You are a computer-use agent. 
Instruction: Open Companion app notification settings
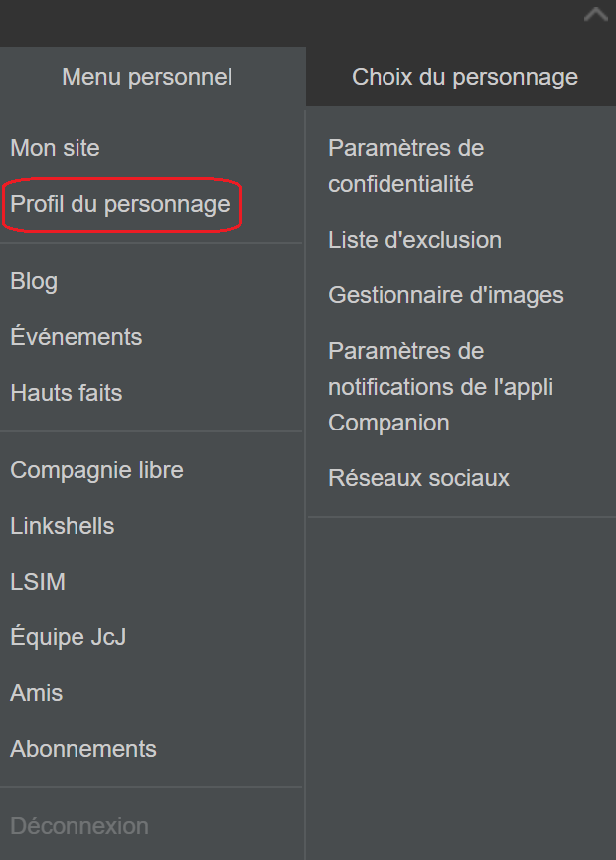(440, 387)
